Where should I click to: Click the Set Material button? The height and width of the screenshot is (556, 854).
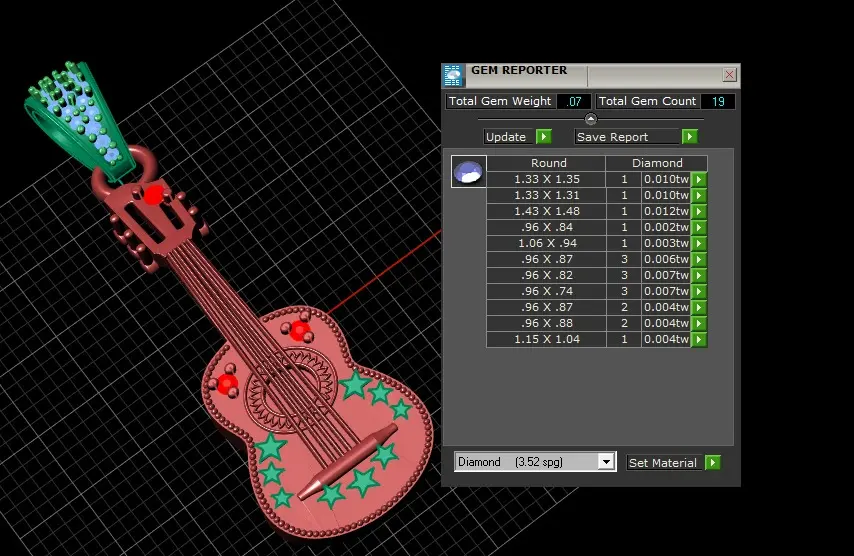(663, 463)
